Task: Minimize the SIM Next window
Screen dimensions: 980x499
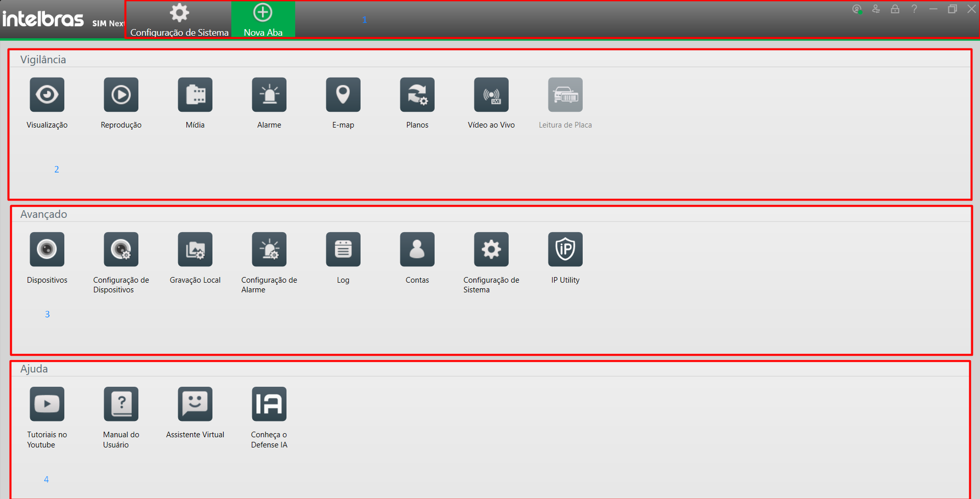Action: pyautogui.click(x=933, y=9)
